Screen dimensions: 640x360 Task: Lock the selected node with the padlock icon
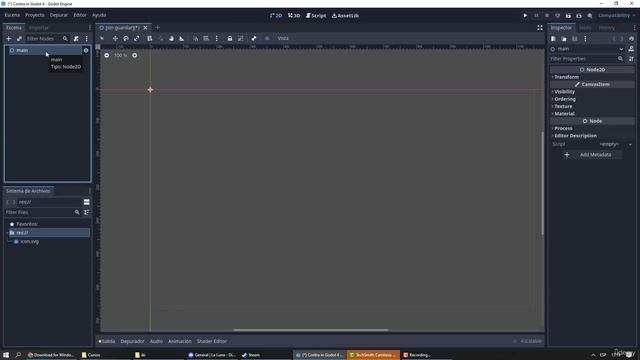pos(230,38)
